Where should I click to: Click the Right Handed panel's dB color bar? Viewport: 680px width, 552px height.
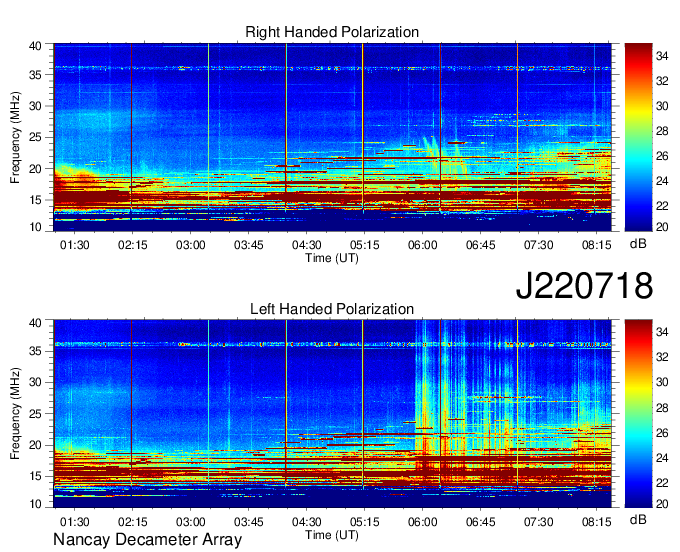tap(638, 137)
